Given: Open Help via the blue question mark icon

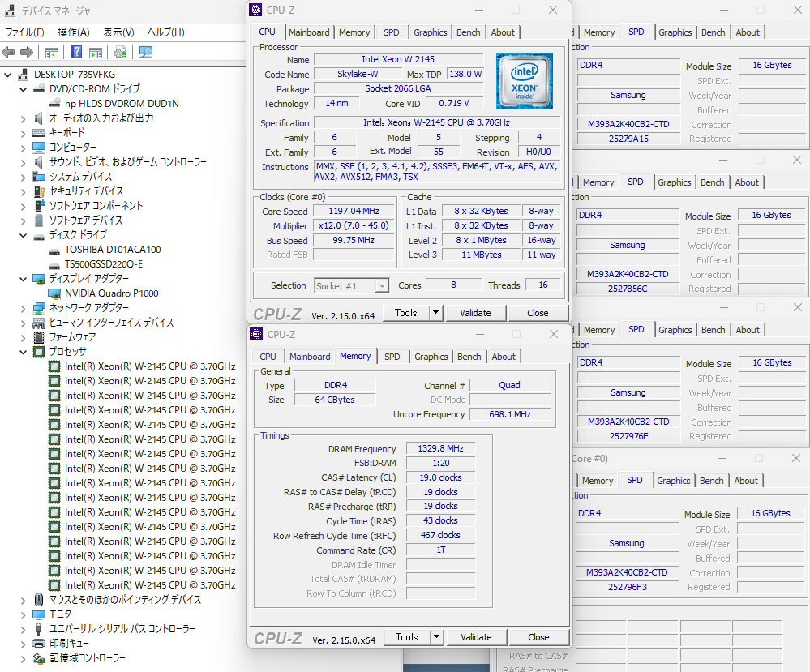Looking at the screenshot, I should [76, 52].
